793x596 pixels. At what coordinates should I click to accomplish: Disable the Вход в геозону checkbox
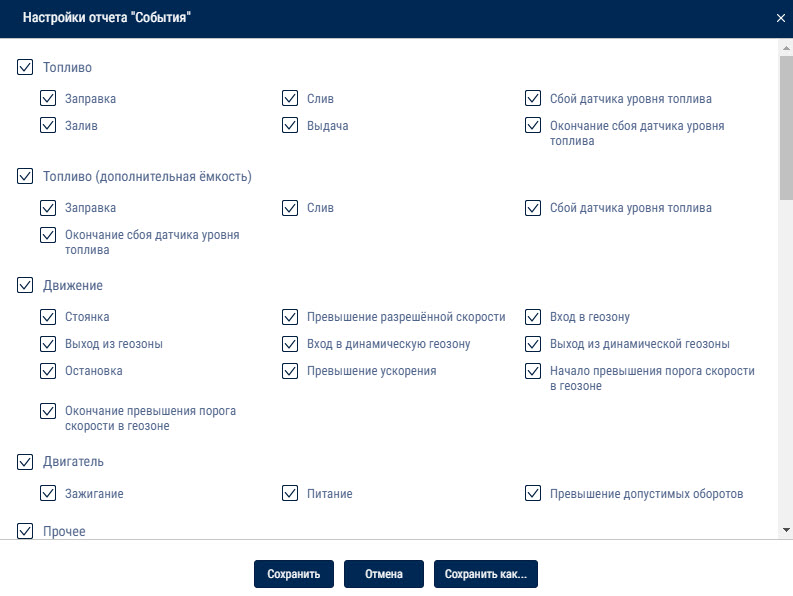click(533, 317)
